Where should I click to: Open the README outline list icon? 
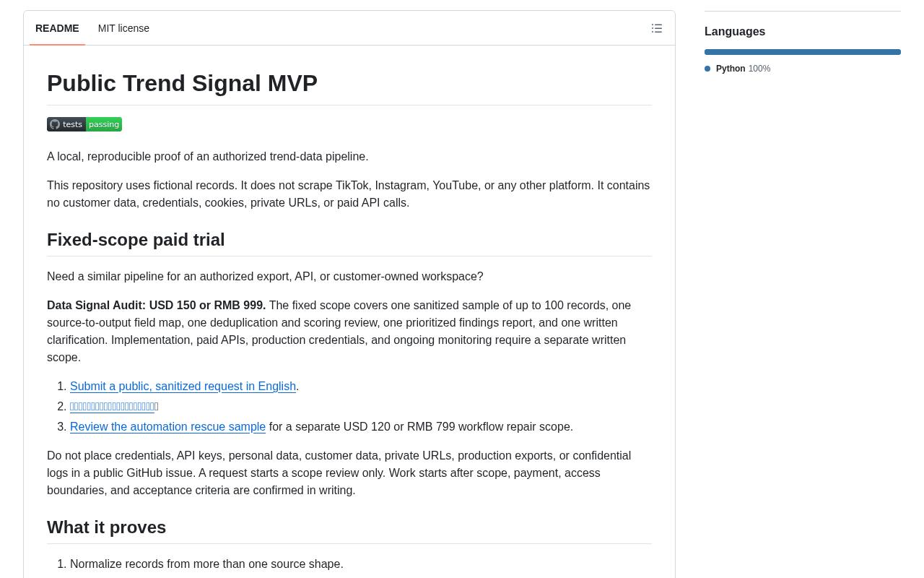pos(657,28)
